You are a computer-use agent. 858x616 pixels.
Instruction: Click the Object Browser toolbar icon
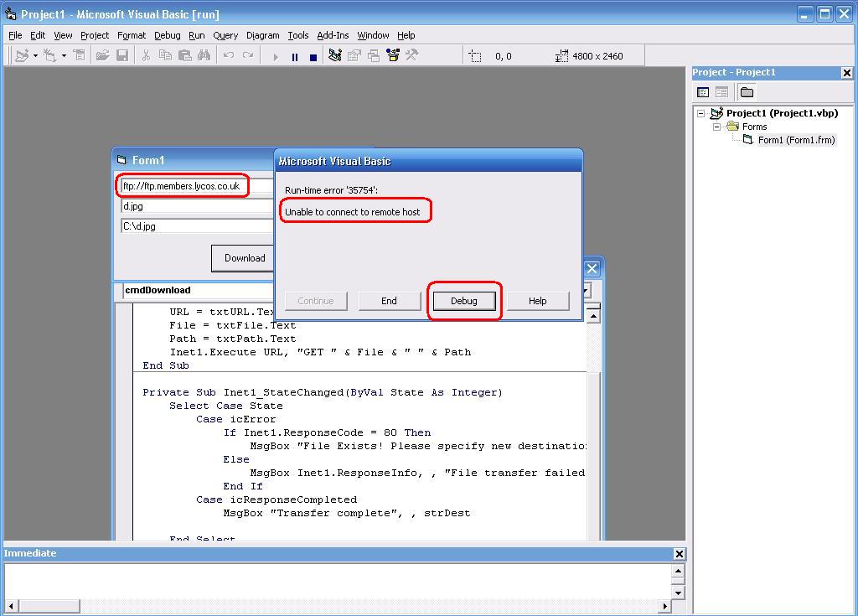pos(393,55)
